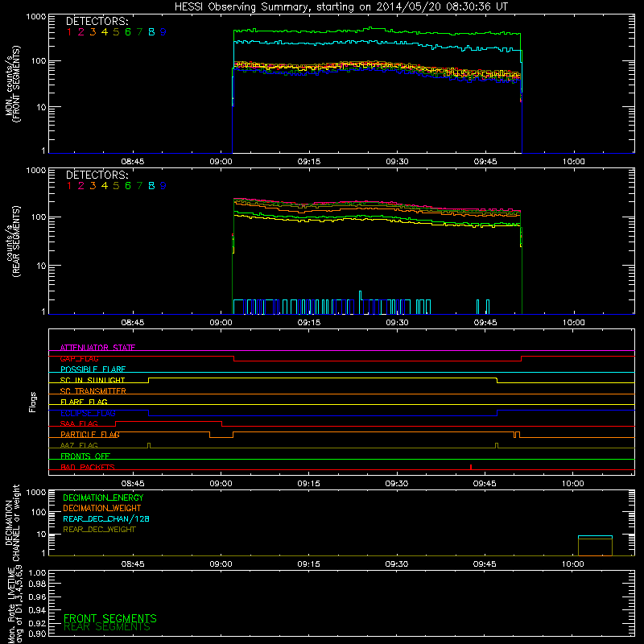Click the raised SAA_FLAG segment before 09:00
Screen dimensions: 644x644
169,422
